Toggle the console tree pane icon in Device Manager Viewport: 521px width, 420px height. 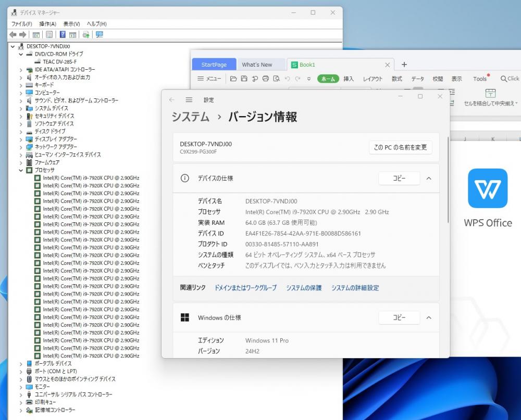click(x=36, y=34)
